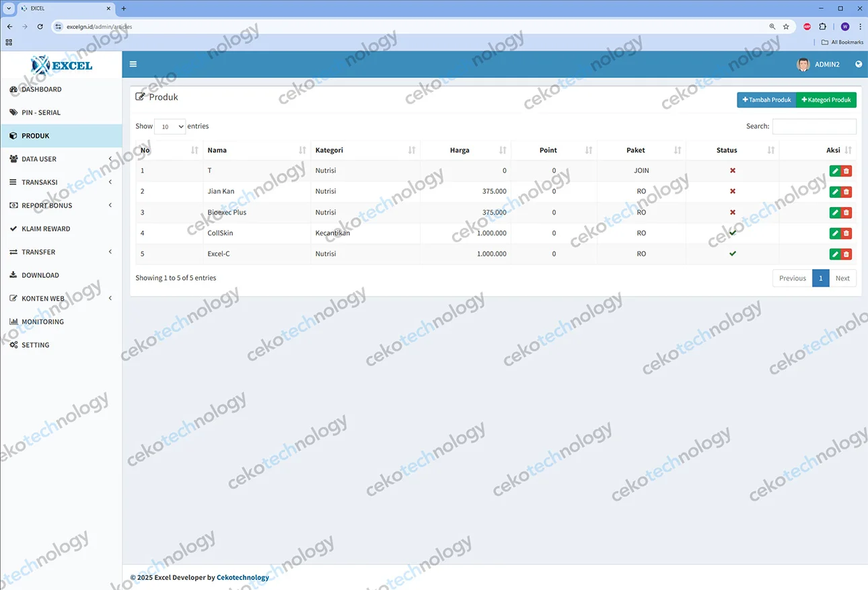Click the ADMIN2 user avatar
868x590 pixels.
[803, 65]
